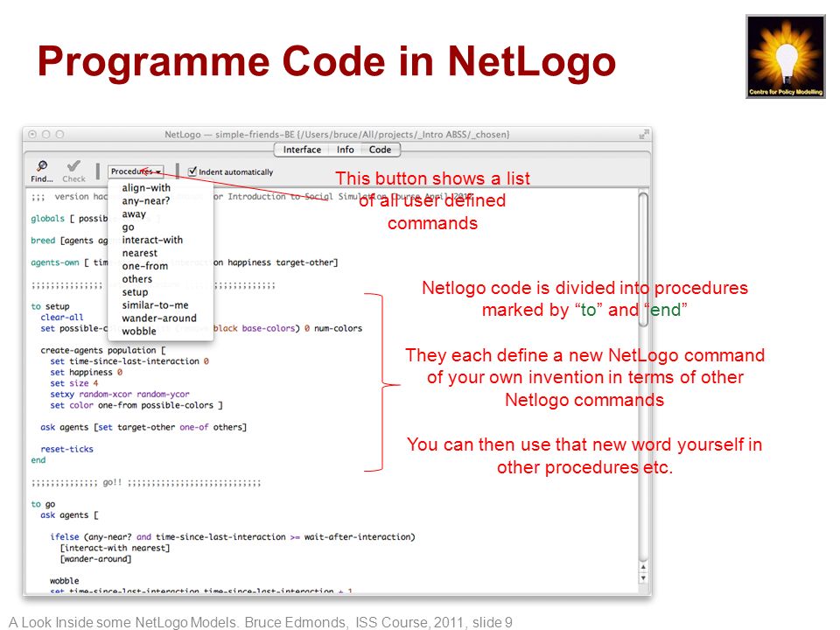Click the window fullscreen resize icon
Screen dimensions: 840x630
pyautogui.click(x=643, y=135)
